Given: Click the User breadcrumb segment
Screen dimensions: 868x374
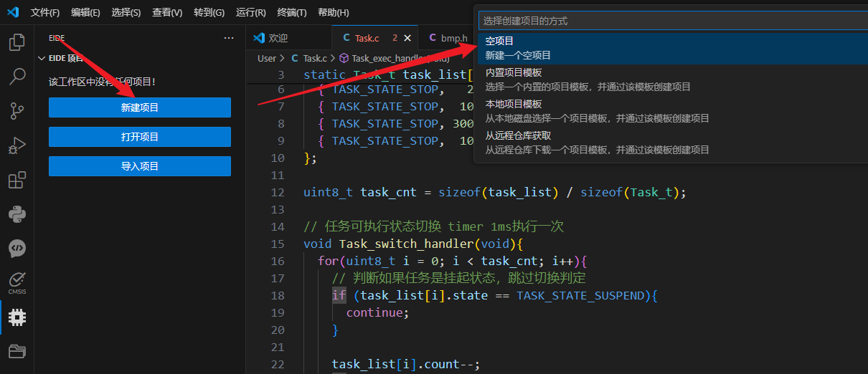Looking at the screenshot, I should click(x=267, y=59).
